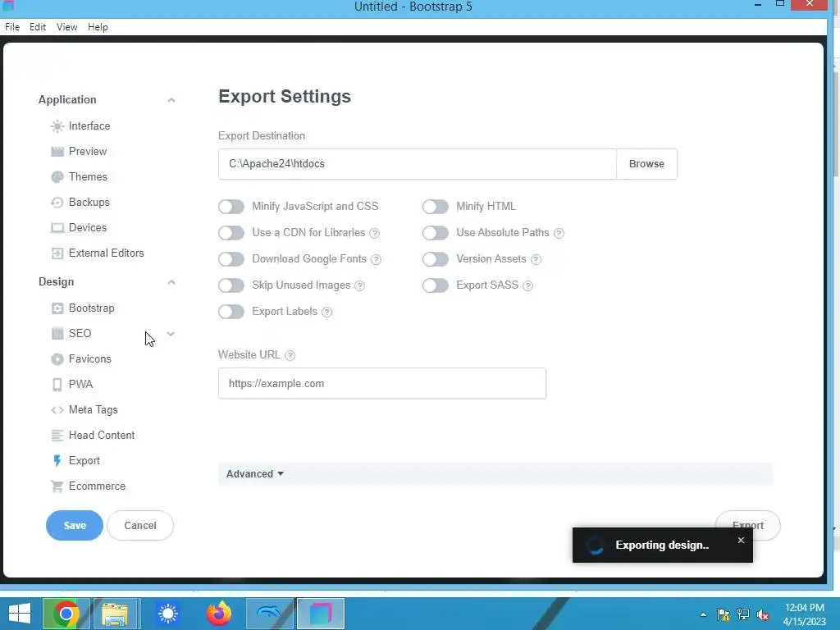
Task: Select Ecommerce settings page
Action: point(97,486)
